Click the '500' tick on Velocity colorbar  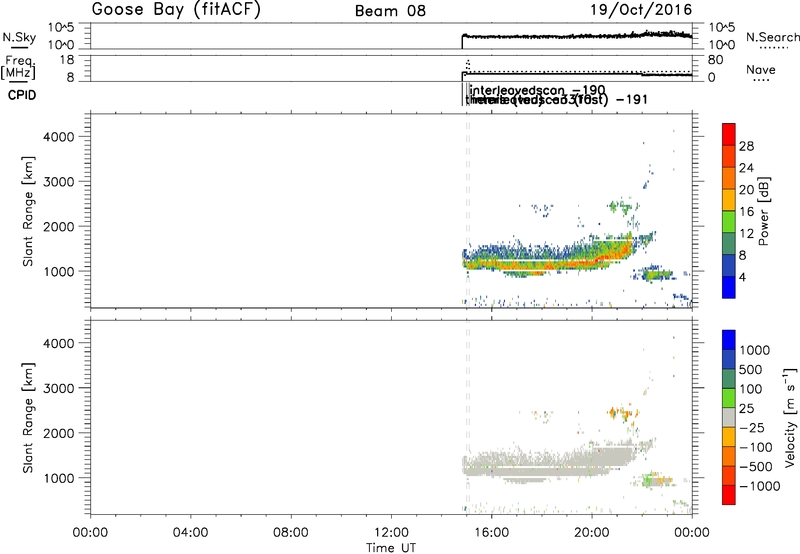[x=750, y=370]
